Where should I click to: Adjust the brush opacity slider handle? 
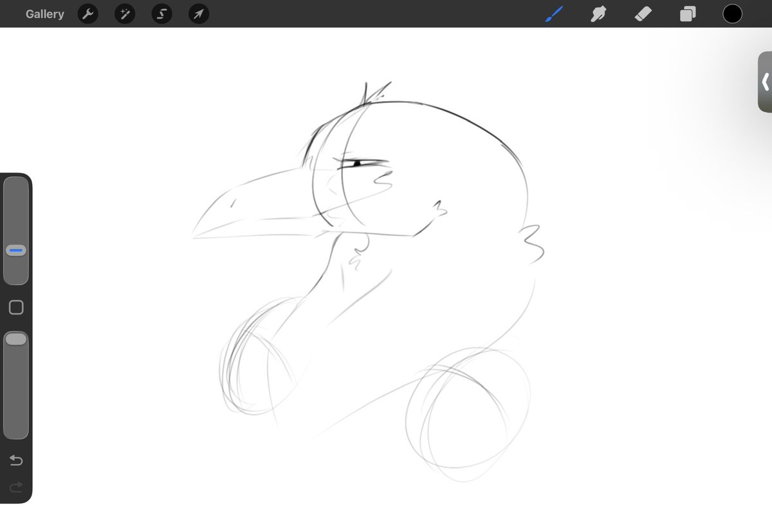(x=16, y=338)
